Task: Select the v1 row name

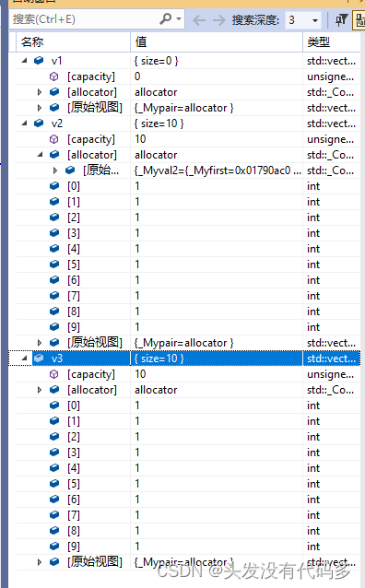Action: tap(56, 61)
